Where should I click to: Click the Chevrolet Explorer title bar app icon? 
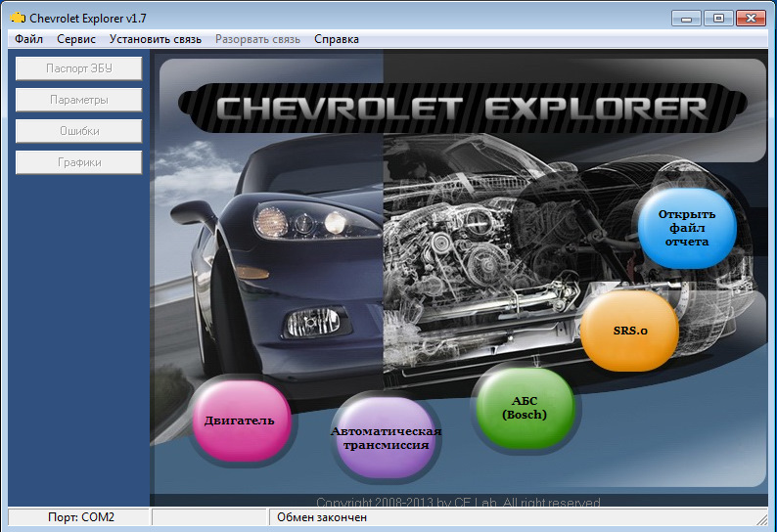[x=18, y=18]
